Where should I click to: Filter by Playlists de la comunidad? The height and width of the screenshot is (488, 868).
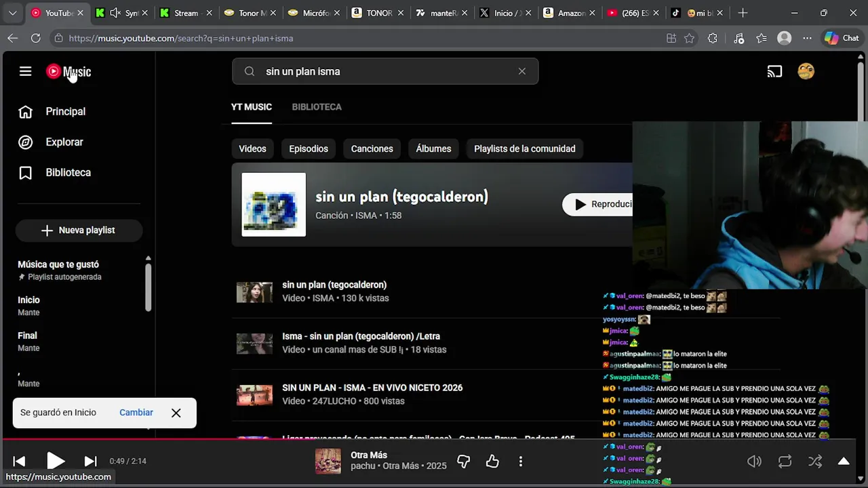[x=524, y=148]
